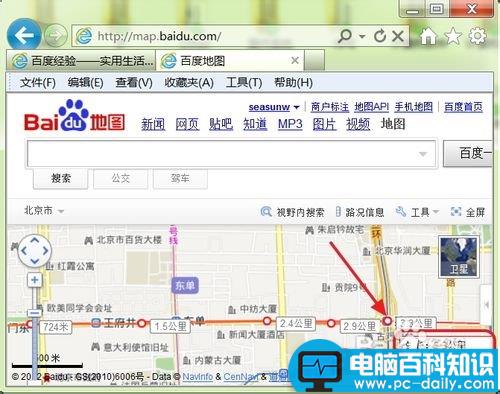Screen dimensions: 500x394
Task: Open the 收藏夹(A) menu
Action: 189,82
